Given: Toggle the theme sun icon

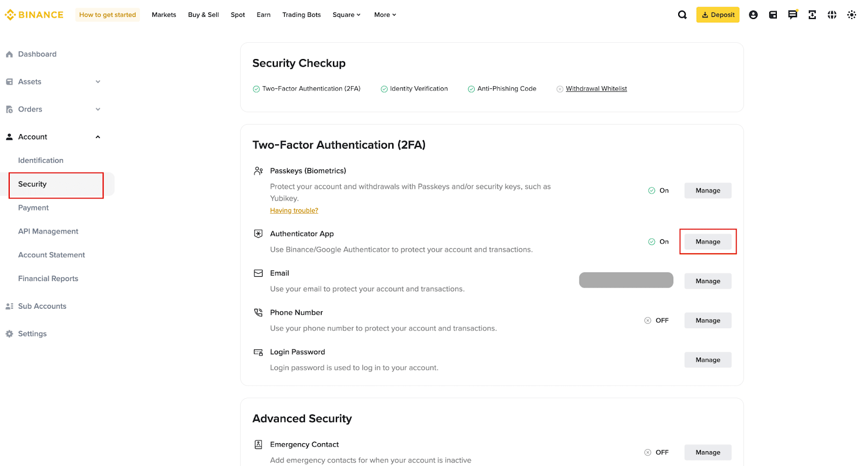Looking at the screenshot, I should [852, 15].
